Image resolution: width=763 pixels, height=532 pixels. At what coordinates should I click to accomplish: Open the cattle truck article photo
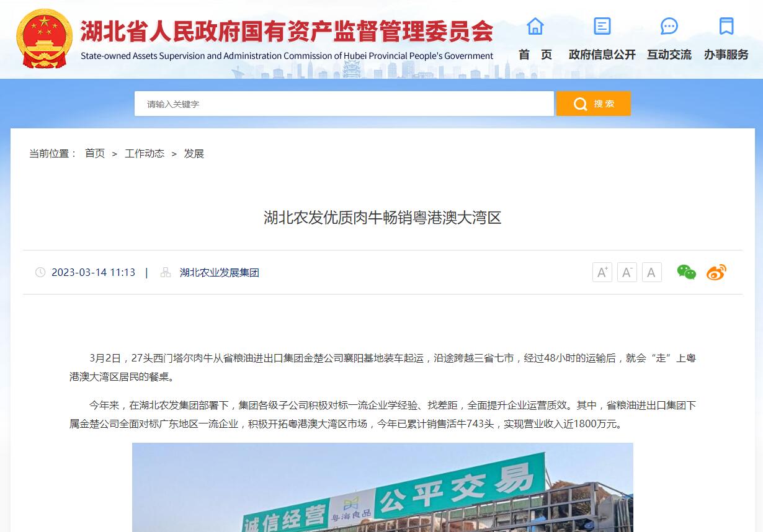[383, 487]
